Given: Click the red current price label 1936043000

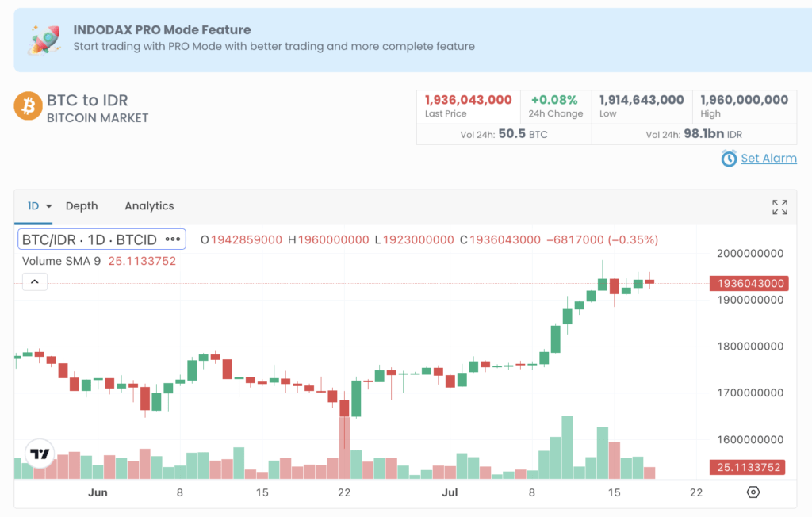Looking at the screenshot, I should pyautogui.click(x=749, y=283).
